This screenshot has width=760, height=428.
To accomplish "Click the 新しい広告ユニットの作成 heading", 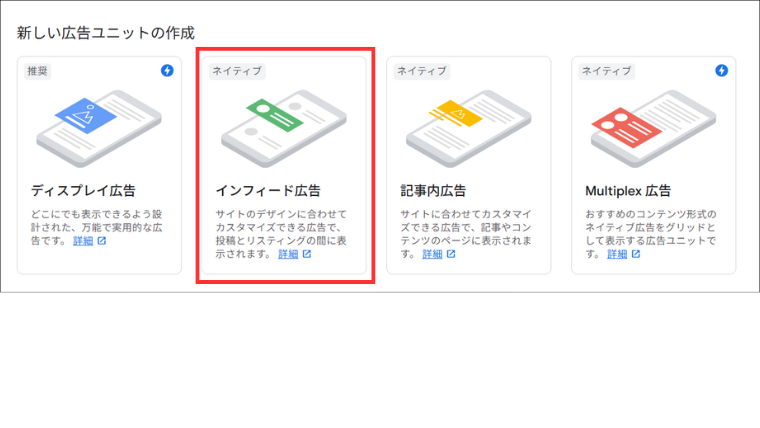I will [106, 33].
